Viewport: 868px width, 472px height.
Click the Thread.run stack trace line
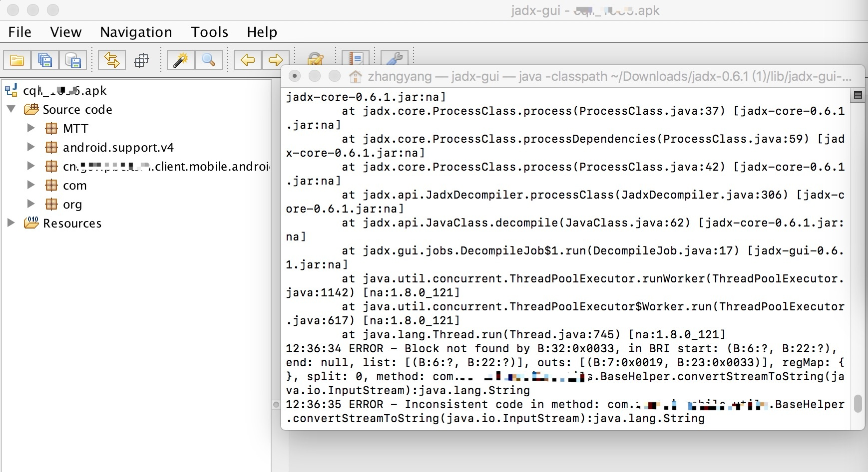[x=533, y=334]
